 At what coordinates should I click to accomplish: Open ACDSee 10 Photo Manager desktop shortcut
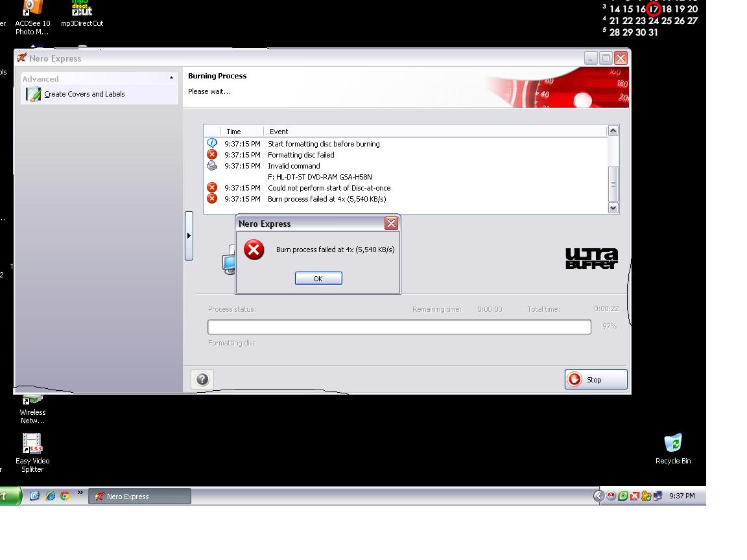[32, 17]
